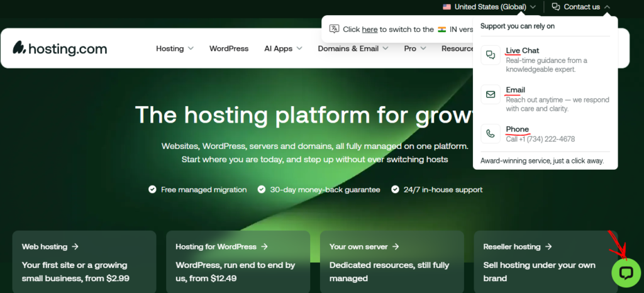Click the '30-day money-back guarantee' text
The height and width of the screenshot is (293, 644).
[325, 190]
